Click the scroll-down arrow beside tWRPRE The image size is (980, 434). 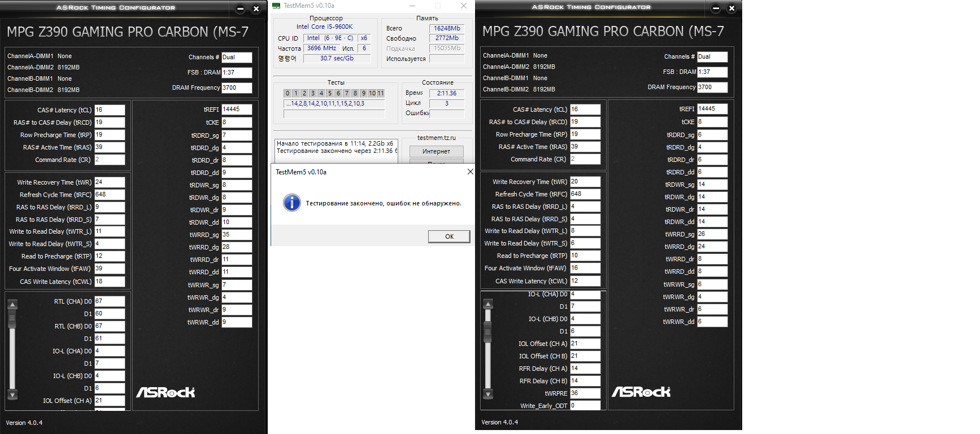(x=489, y=394)
